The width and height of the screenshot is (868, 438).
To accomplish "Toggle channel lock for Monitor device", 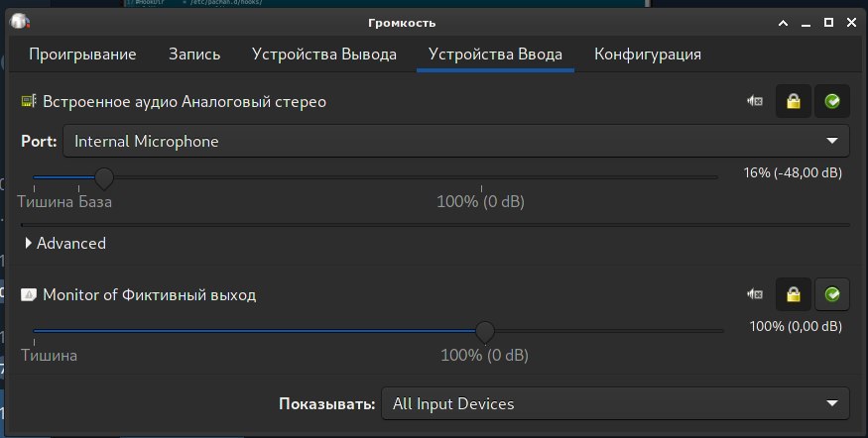I will 794,294.
